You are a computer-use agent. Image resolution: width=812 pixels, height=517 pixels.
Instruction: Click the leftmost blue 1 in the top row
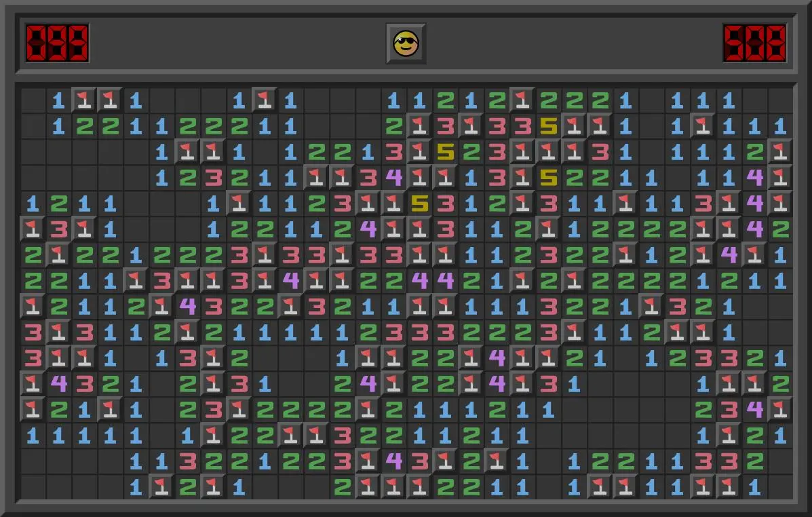[58, 100]
